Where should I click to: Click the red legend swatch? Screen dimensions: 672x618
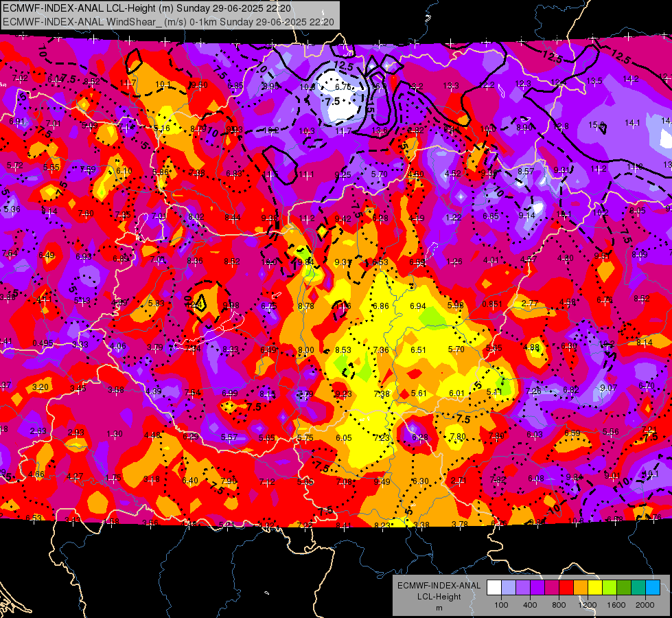(x=566, y=588)
